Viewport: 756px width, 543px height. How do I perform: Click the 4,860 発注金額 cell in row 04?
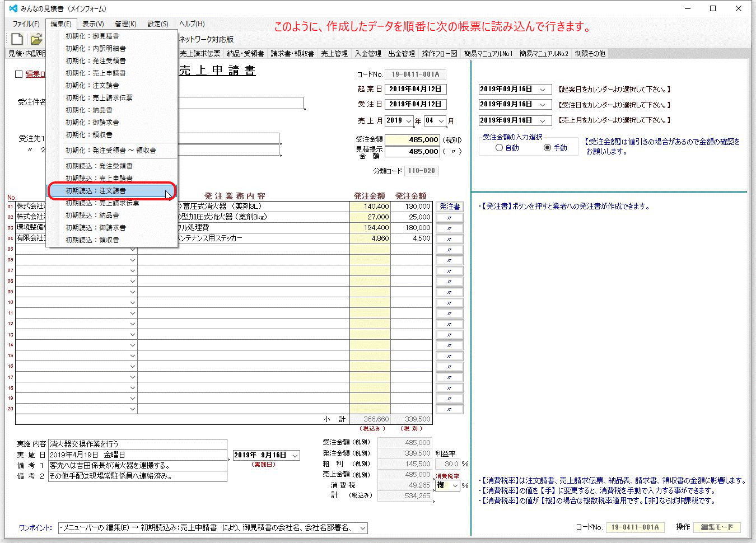click(370, 238)
